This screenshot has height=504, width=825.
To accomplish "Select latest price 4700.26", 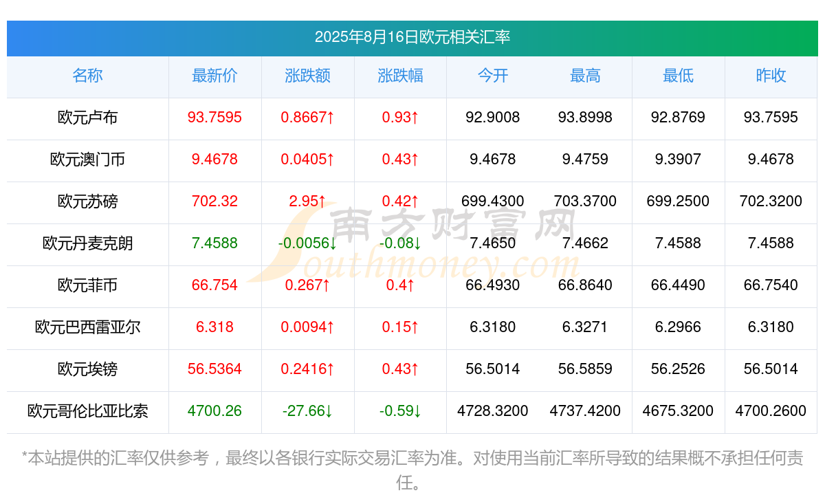I will coord(214,411).
